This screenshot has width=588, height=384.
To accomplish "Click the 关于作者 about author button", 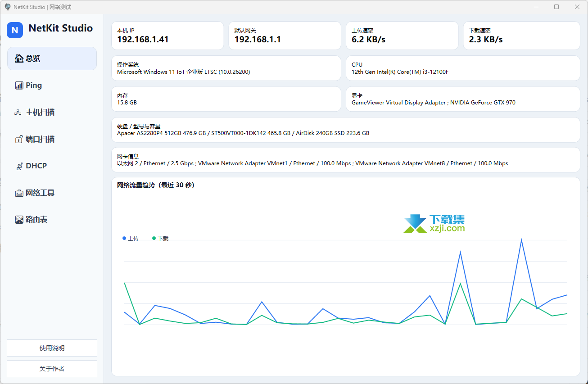I will [52, 369].
